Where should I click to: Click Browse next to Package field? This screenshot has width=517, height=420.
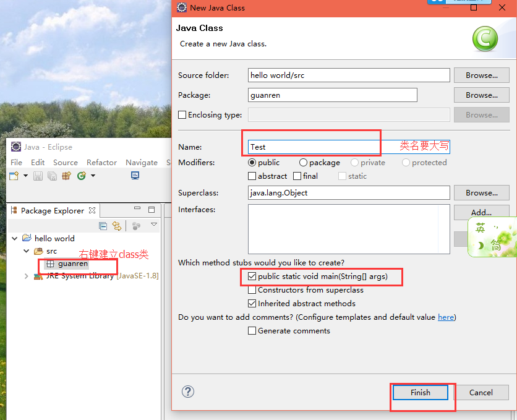(x=481, y=95)
